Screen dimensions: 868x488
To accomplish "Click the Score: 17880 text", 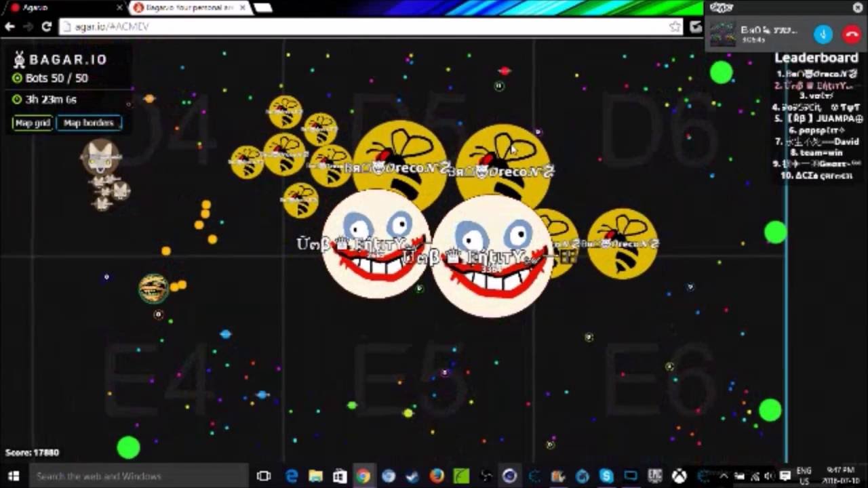I will click(x=32, y=452).
